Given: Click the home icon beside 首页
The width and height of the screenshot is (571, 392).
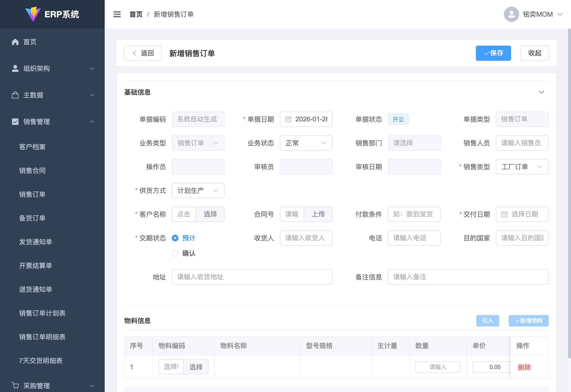Looking at the screenshot, I should click(x=15, y=42).
